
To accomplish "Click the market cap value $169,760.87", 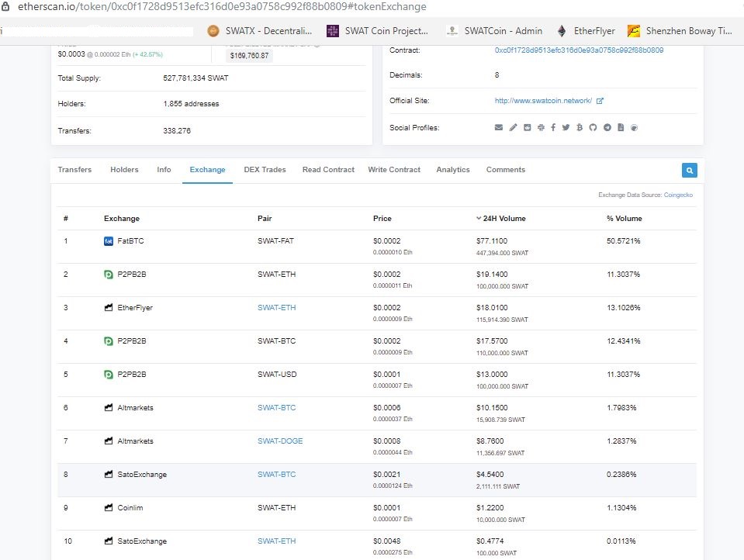I will click(249, 56).
